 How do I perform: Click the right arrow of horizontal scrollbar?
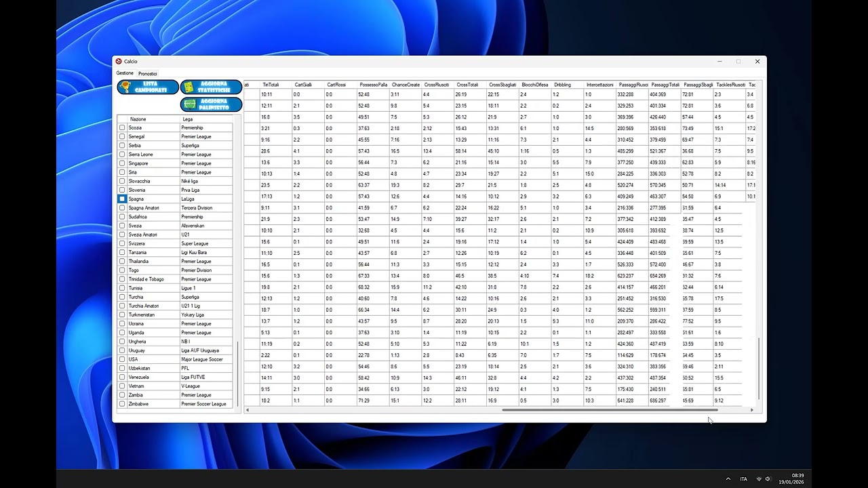point(751,410)
